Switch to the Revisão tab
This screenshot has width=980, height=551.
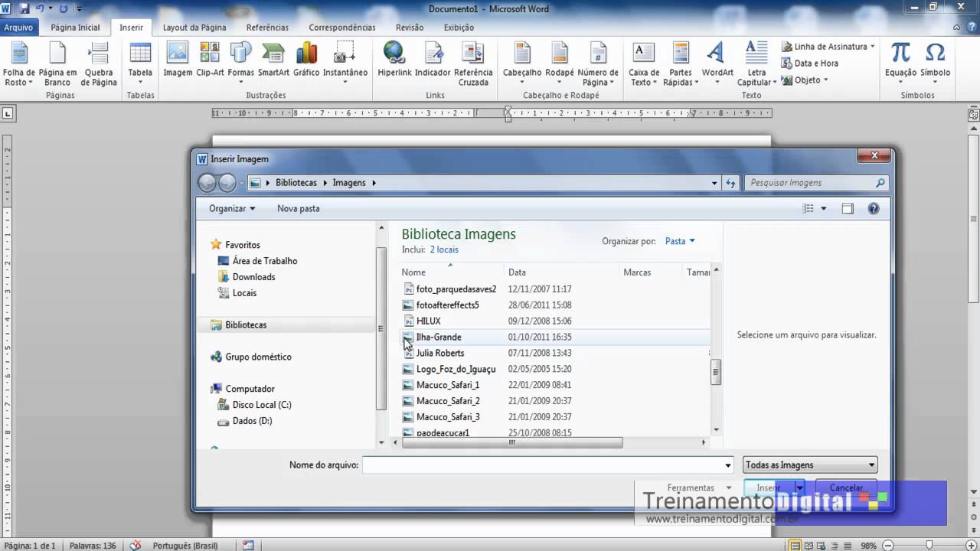pos(410,28)
